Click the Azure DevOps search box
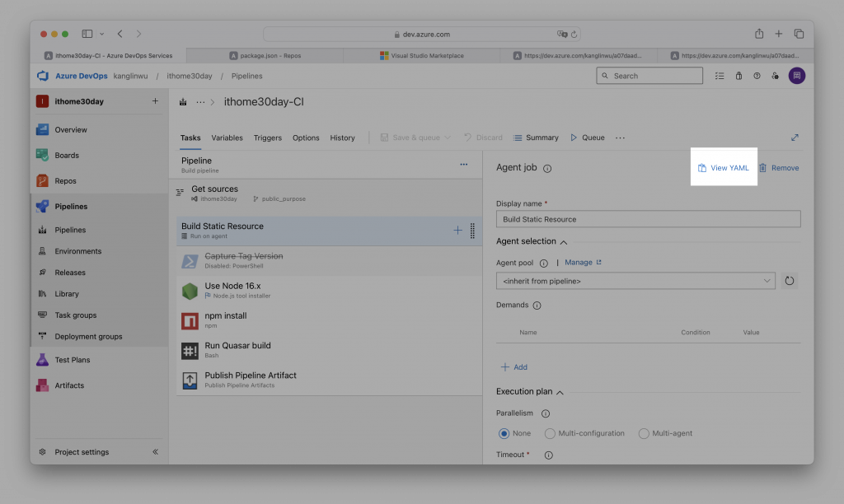The width and height of the screenshot is (844, 504). 649,76
